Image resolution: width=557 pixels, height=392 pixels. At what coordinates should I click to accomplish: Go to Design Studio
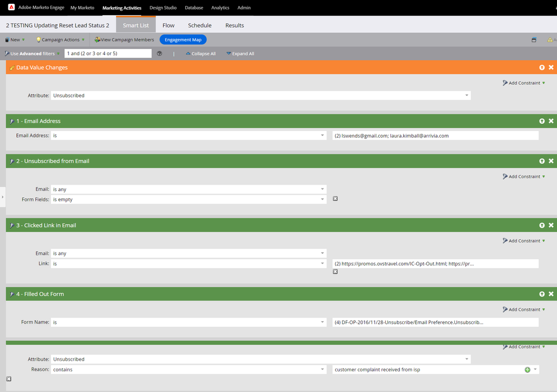[163, 7]
